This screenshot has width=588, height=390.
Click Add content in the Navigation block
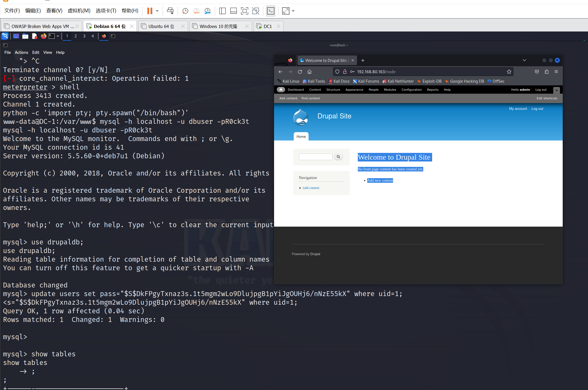click(x=311, y=188)
